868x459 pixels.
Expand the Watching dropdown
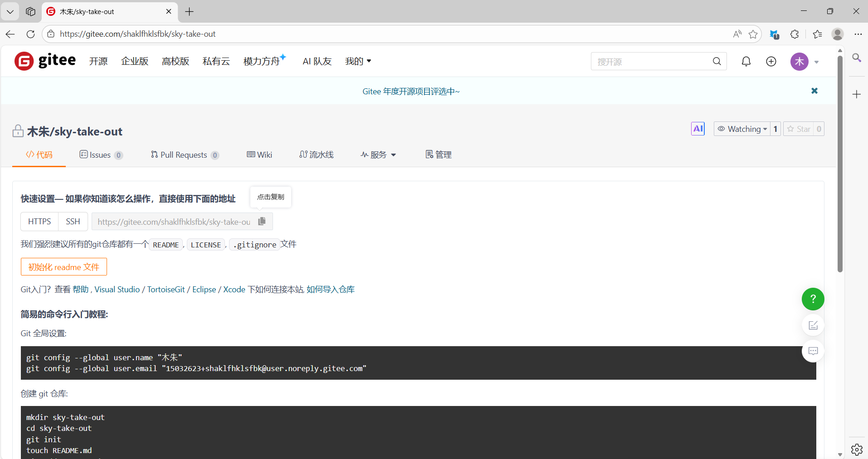tap(742, 129)
